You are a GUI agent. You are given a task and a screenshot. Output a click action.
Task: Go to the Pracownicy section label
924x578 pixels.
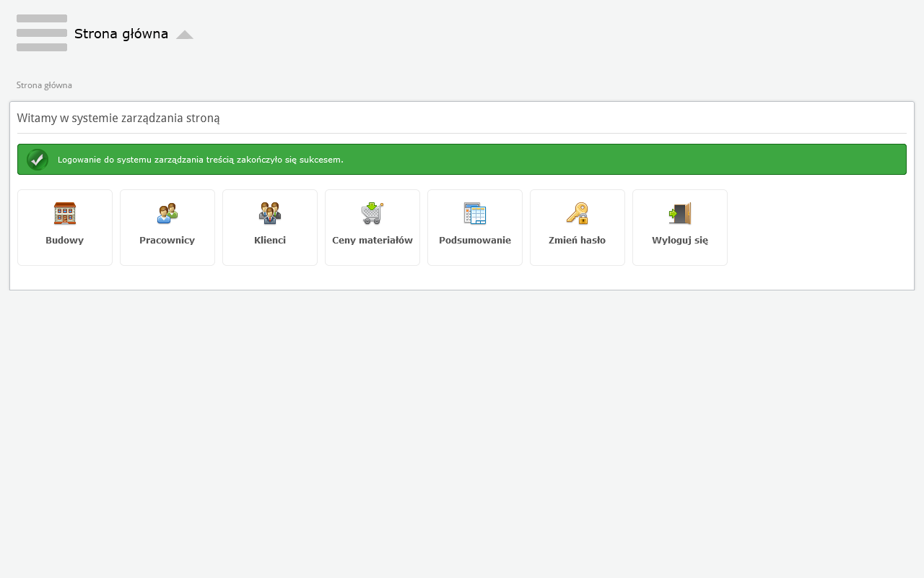click(x=167, y=241)
